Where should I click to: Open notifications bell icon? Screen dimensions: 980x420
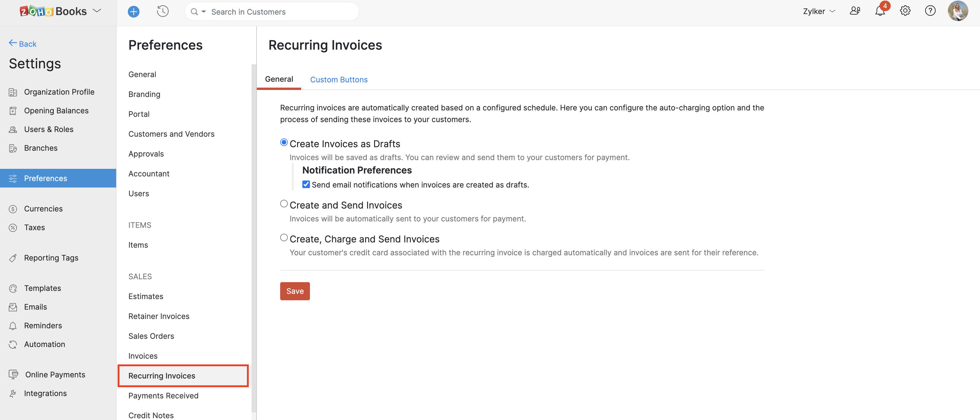tap(880, 11)
